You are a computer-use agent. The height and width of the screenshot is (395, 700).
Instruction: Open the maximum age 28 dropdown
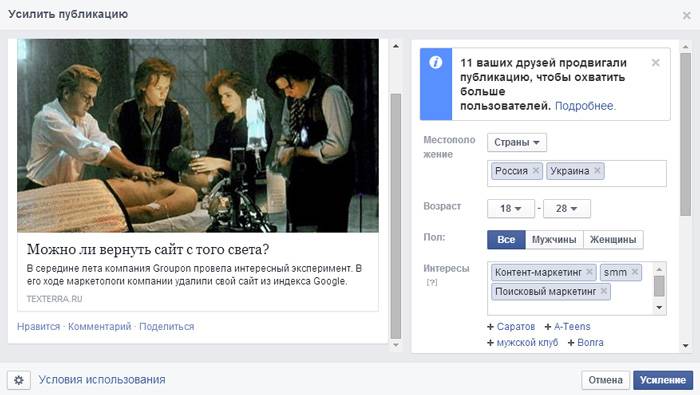coord(567,208)
